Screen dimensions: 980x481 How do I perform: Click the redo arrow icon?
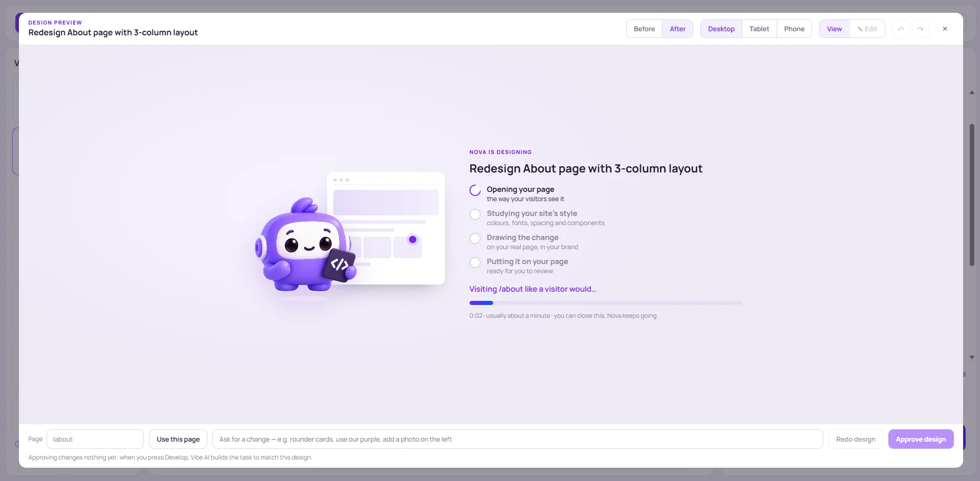920,29
